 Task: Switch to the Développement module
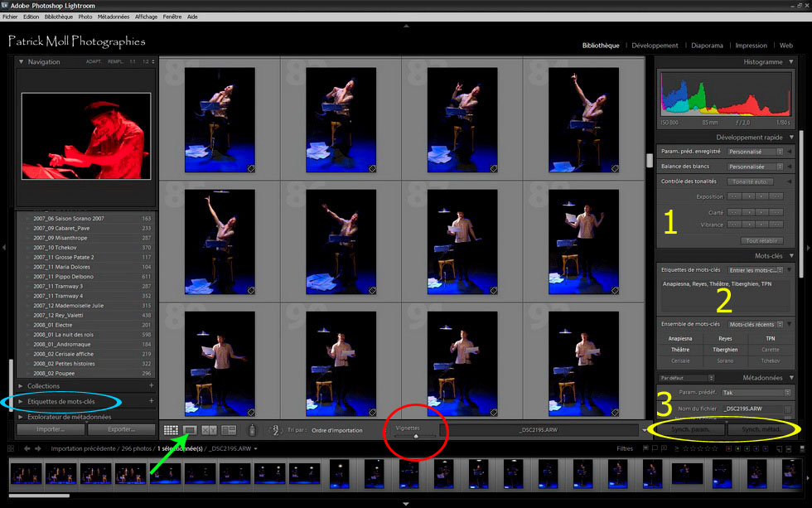click(655, 46)
